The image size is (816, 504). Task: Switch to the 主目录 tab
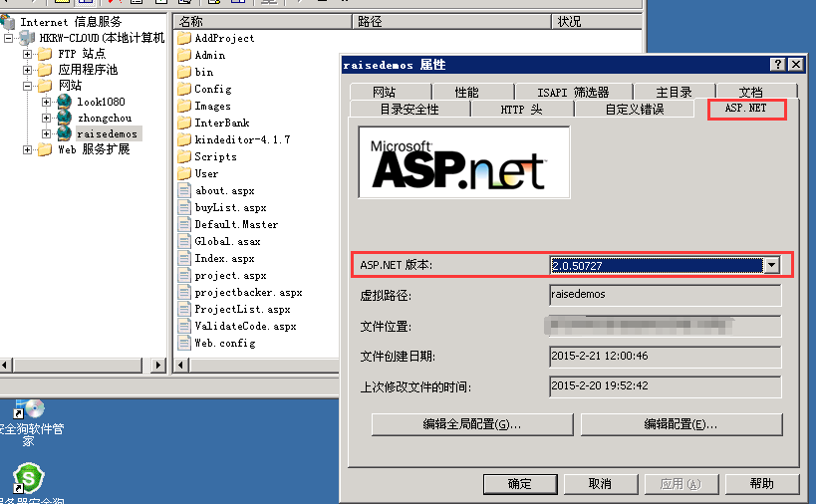point(674,92)
